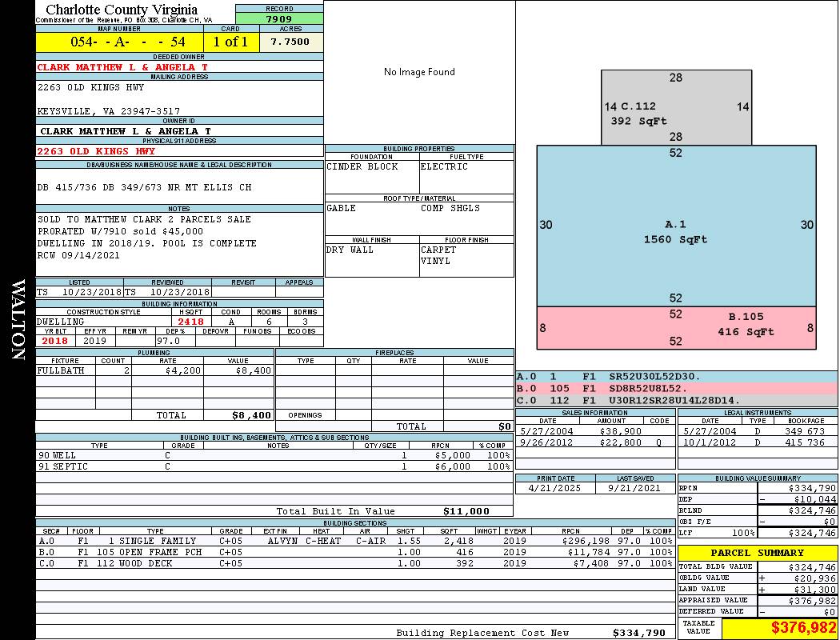Click KEYSVILLE, VA 23947-3517 line
Image resolution: width=840 pixels, height=640 pixels.
click(109, 111)
